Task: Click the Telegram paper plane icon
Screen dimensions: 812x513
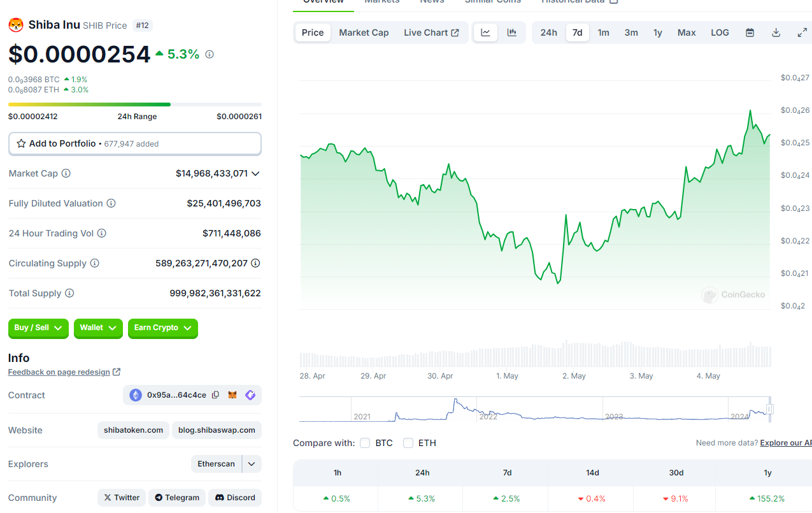Action: (x=159, y=498)
